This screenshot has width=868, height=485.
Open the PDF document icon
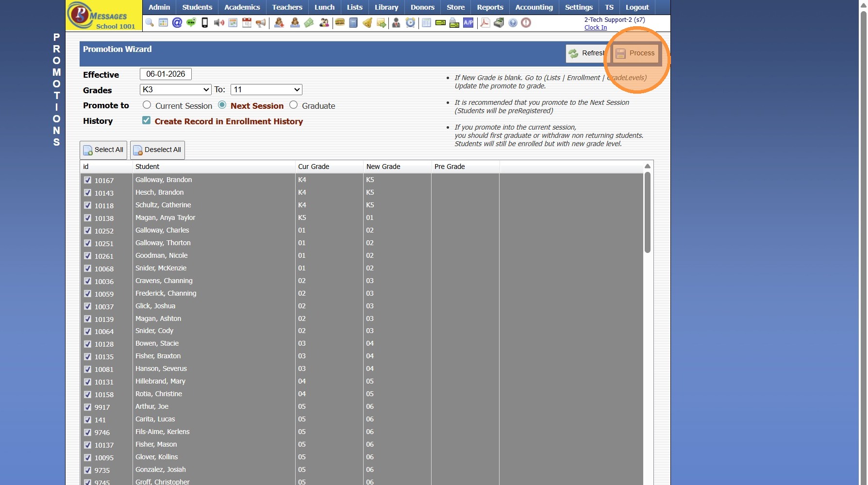tap(485, 23)
